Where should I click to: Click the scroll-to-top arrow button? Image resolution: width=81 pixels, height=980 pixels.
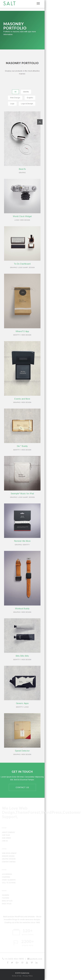pos(40,122)
